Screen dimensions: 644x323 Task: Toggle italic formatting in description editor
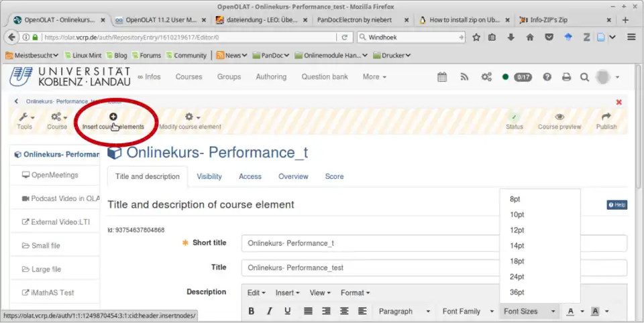pos(270,311)
